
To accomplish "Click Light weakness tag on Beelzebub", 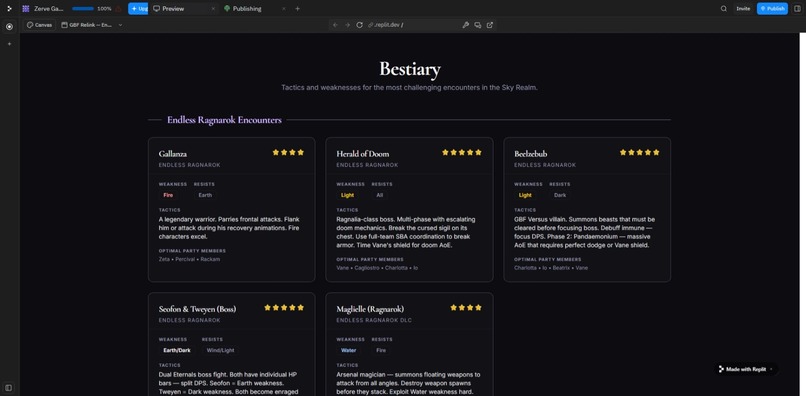I will coord(525,195).
